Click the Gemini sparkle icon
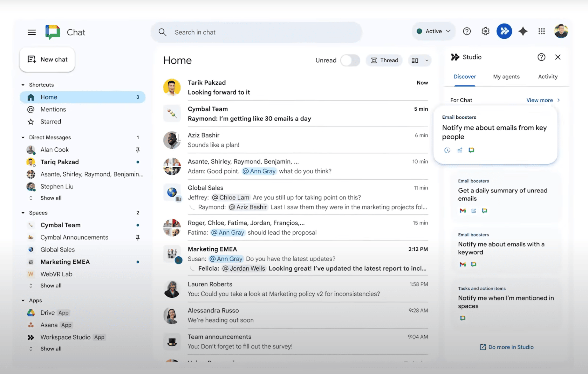Screen dimensions: 588x374 (x=523, y=31)
